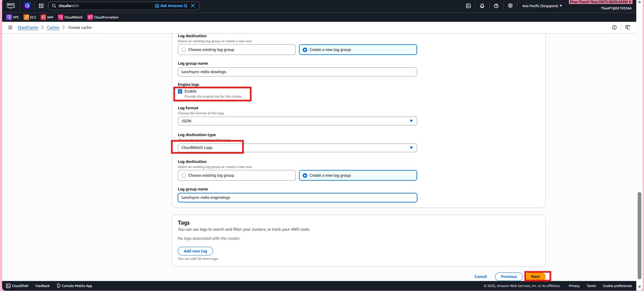
Task: Open the info panel icon
Action: click(x=614, y=27)
